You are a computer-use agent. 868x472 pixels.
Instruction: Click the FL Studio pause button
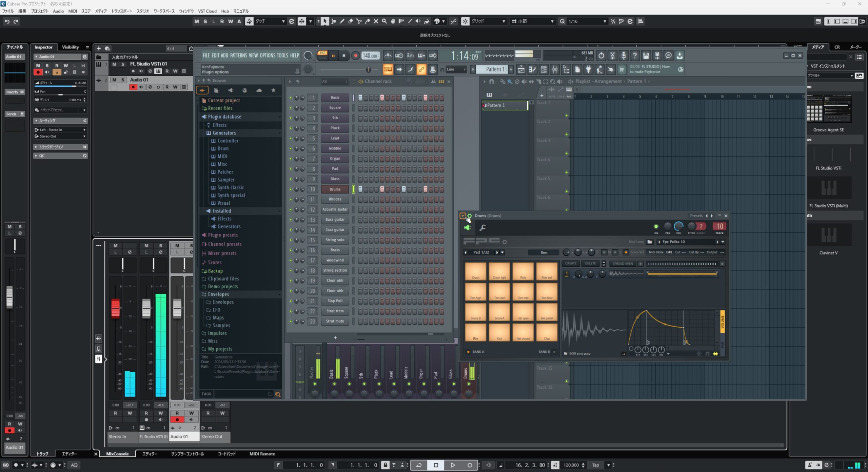tap(333, 56)
